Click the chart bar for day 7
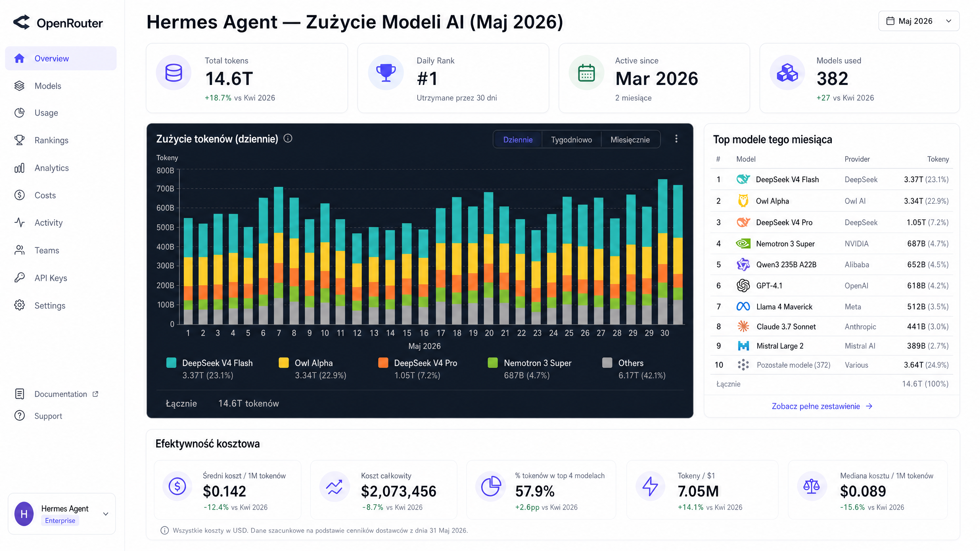This screenshot has height=551, width=980. coord(279,256)
